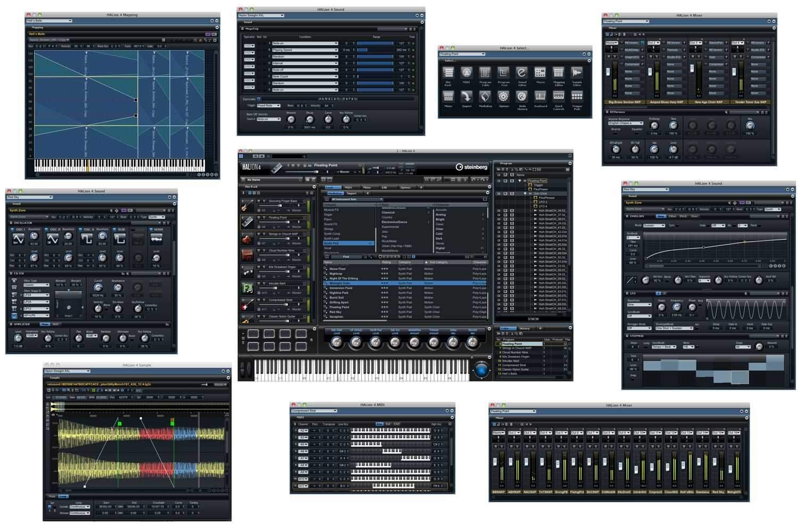Open Program Tree icon in Select window
The height and width of the screenshot is (532, 798).
point(503,72)
